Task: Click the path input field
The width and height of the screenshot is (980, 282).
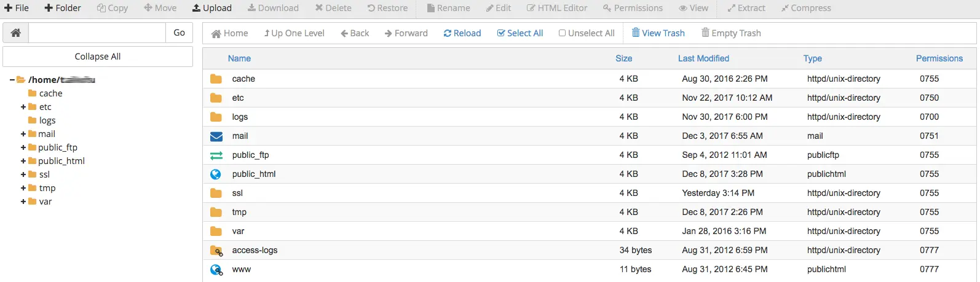Action: 97,33
